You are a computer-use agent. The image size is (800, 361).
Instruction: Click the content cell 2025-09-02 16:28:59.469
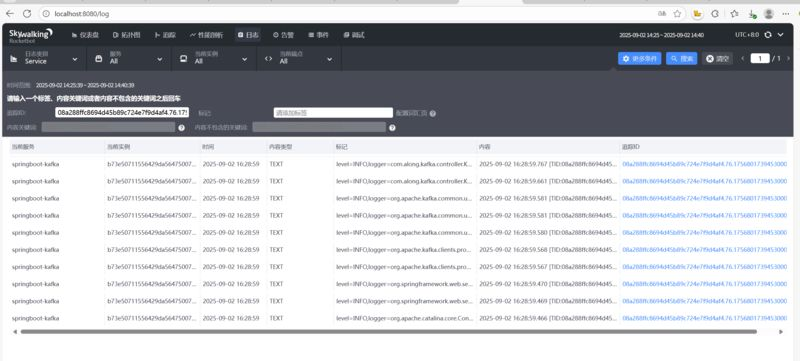click(548, 301)
